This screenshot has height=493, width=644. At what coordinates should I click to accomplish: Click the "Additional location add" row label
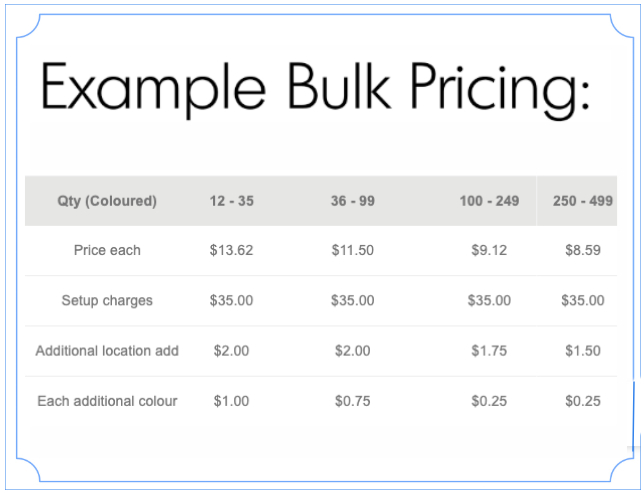click(x=107, y=351)
